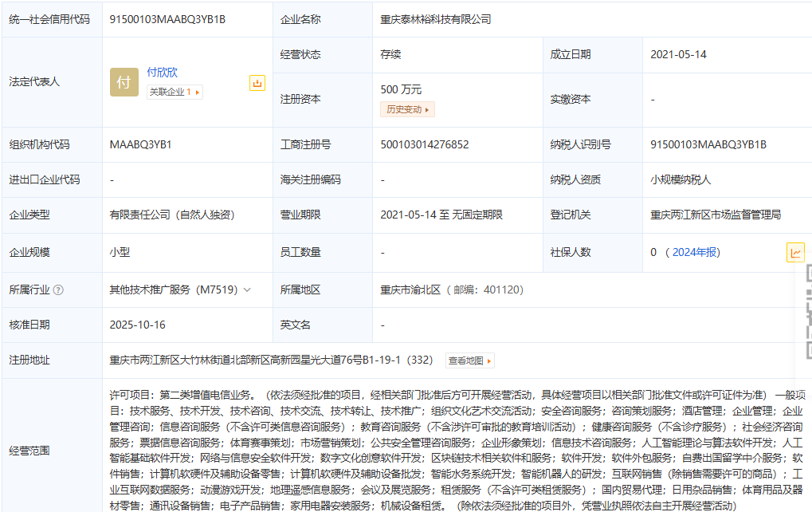Click the business scope description text
This screenshot has height=512, width=812.
point(456,451)
